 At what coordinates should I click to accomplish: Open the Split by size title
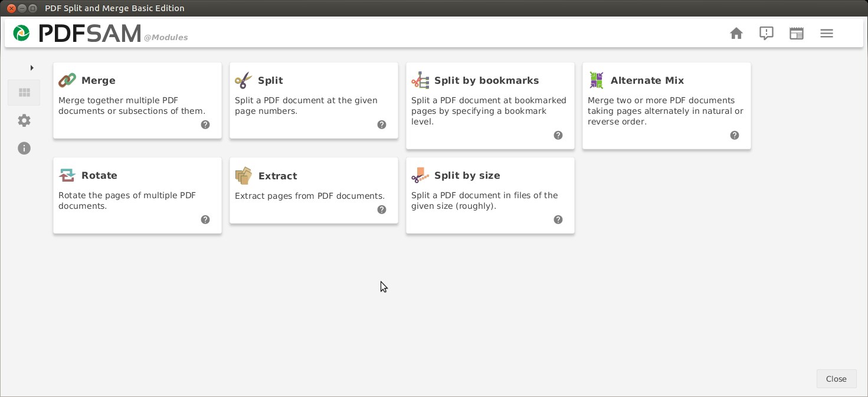(467, 176)
